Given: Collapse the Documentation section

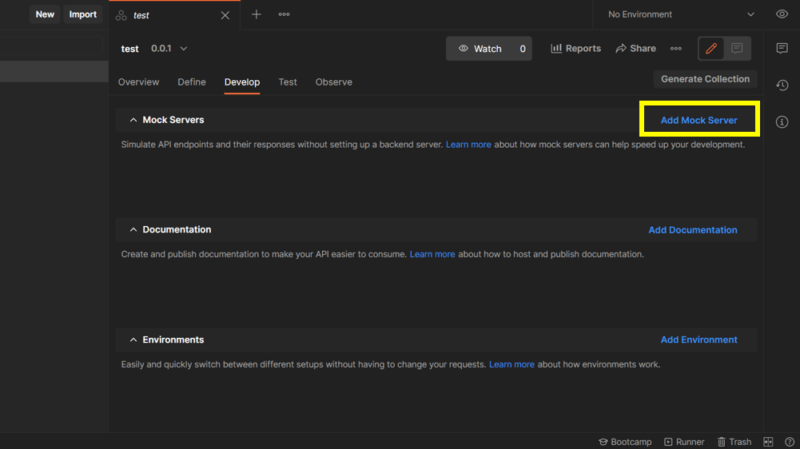Looking at the screenshot, I should pyautogui.click(x=133, y=230).
